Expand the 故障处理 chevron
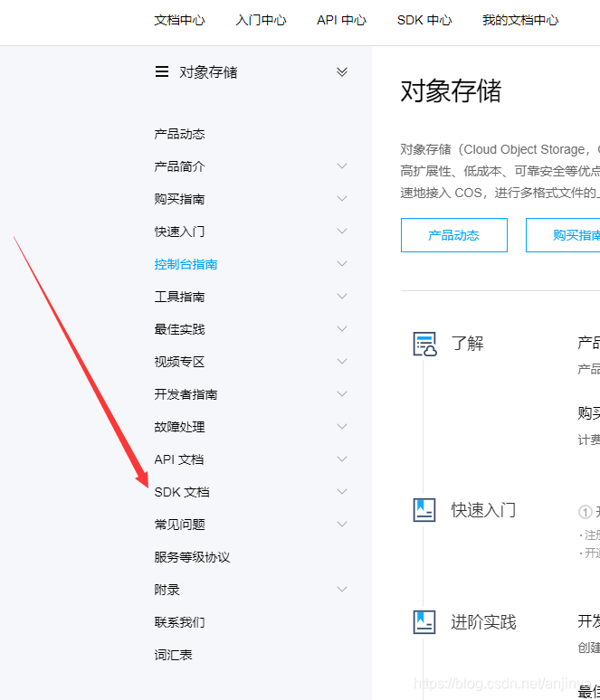Screen dimensions: 600x700 point(342,427)
